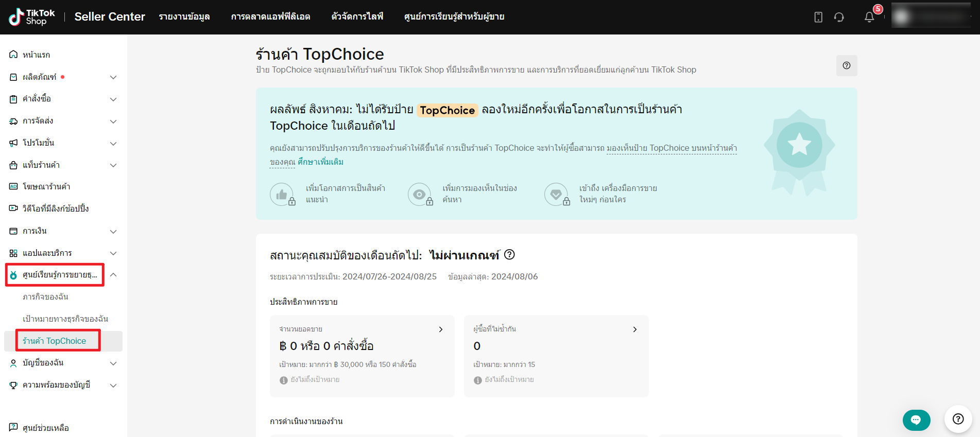Click the headset customer support icon
The image size is (980, 437).
point(839,17)
